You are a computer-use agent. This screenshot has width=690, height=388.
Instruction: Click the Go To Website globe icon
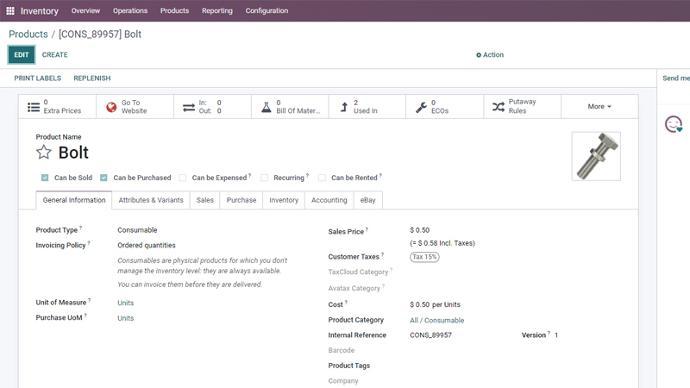click(111, 107)
